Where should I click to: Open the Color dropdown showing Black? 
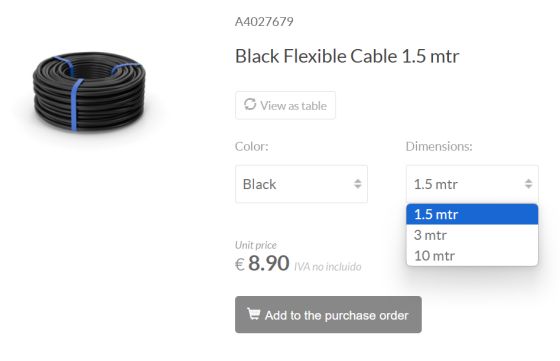[301, 184]
